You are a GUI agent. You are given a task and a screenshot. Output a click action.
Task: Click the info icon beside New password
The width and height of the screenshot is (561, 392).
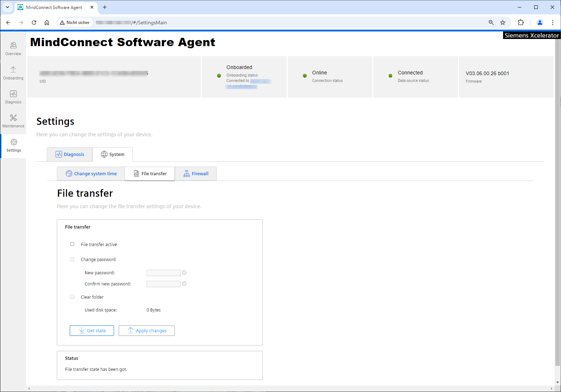(184, 273)
